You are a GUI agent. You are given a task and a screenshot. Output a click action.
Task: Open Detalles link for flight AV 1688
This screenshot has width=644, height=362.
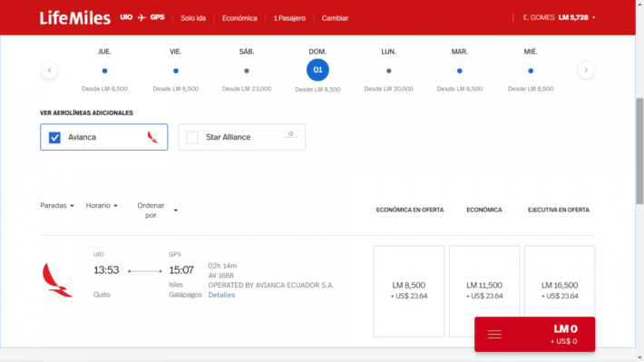pos(221,295)
